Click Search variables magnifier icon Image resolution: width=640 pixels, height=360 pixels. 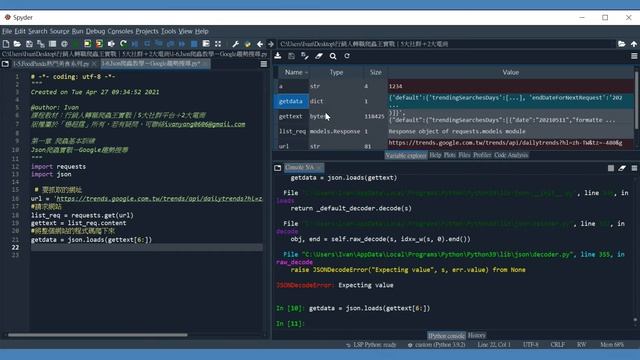coord(333,56)
